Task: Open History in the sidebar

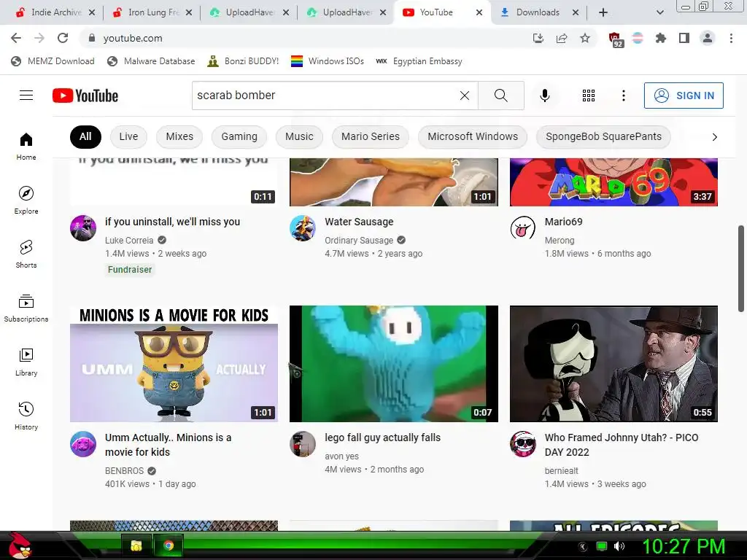Action: point(26,416)
